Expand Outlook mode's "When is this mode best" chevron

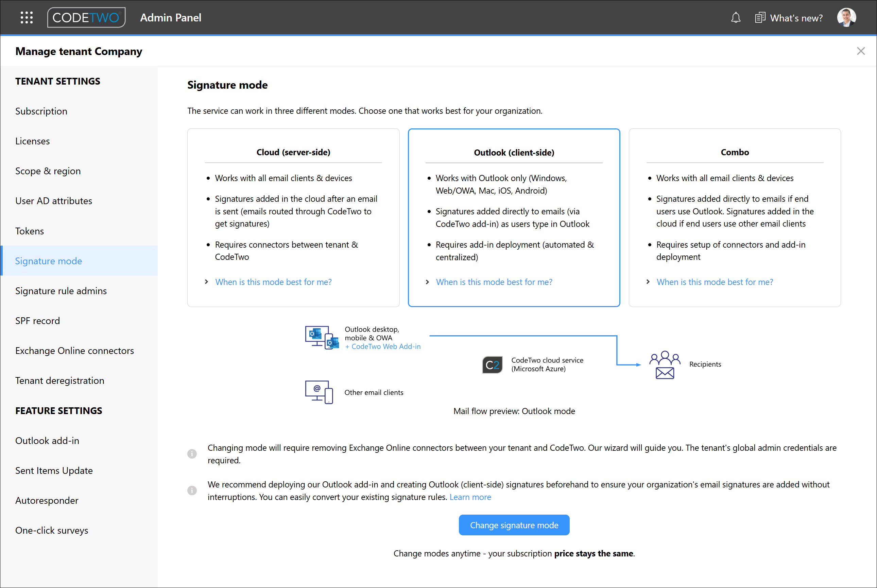pos(427,282)
